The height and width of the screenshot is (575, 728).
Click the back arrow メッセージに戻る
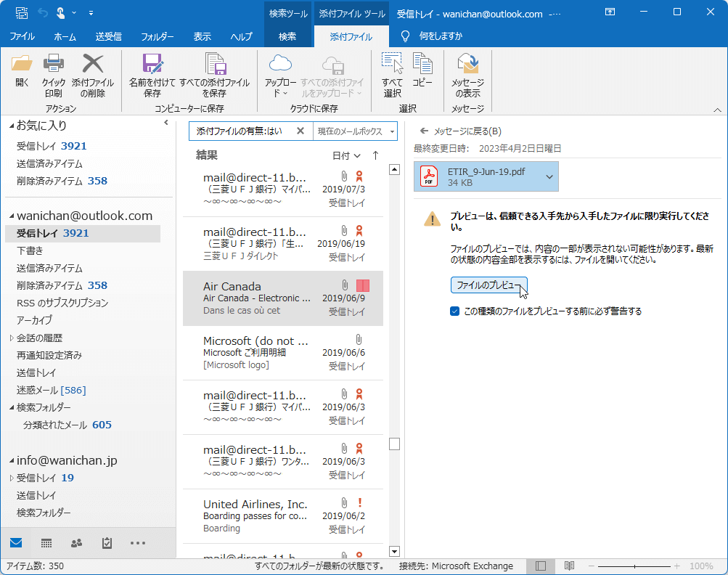click(x=424, y=131)
